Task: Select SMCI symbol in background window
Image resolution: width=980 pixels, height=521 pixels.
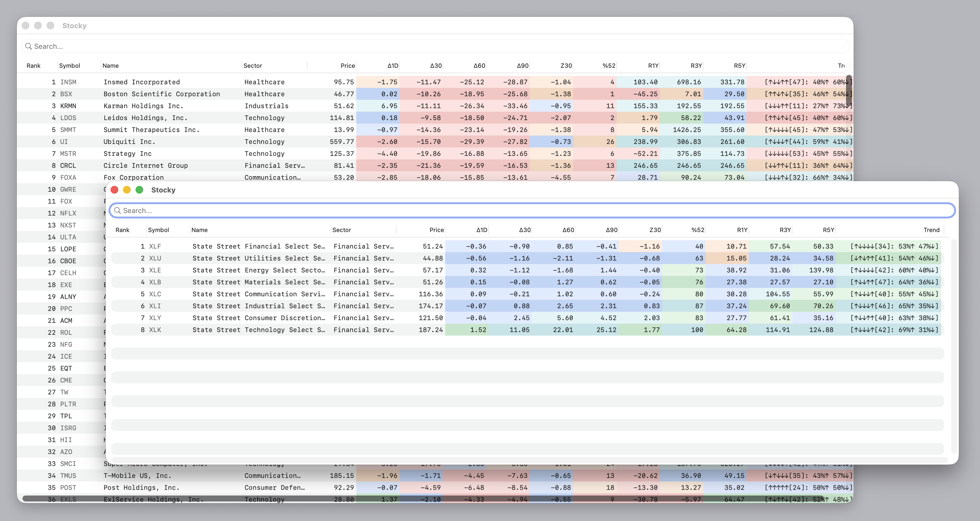Action: (68, 464)
